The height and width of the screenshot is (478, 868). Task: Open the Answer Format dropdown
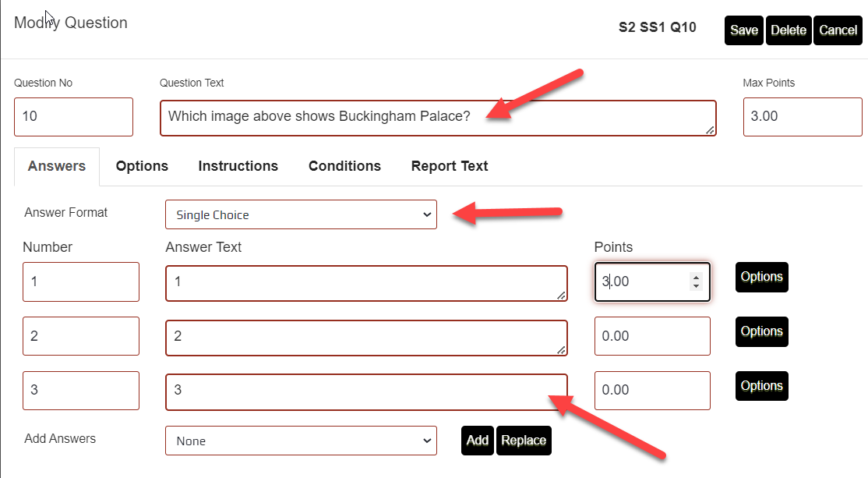(301, 214)
